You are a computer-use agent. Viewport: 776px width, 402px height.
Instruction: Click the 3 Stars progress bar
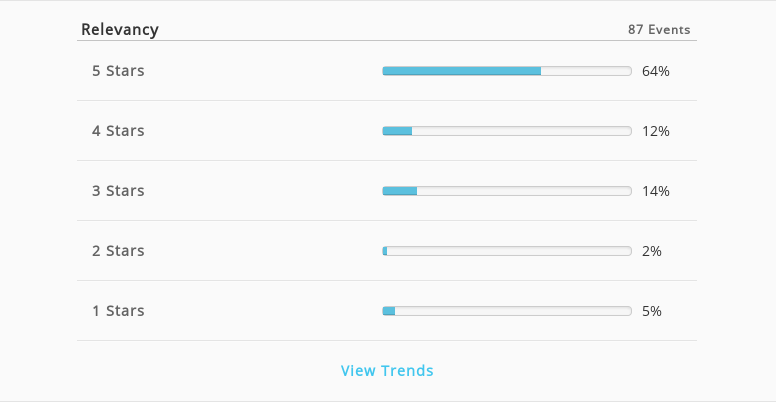click(x=507, y=191)
